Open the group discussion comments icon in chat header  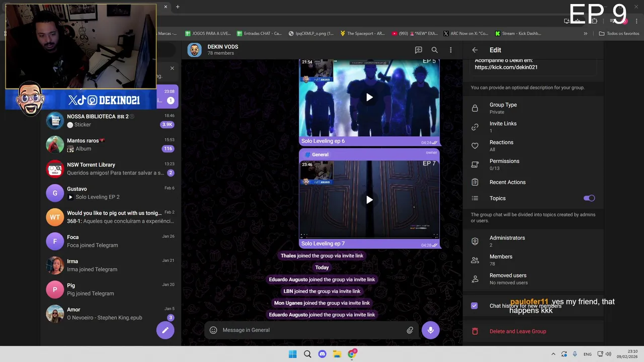(x=418, y=50)
